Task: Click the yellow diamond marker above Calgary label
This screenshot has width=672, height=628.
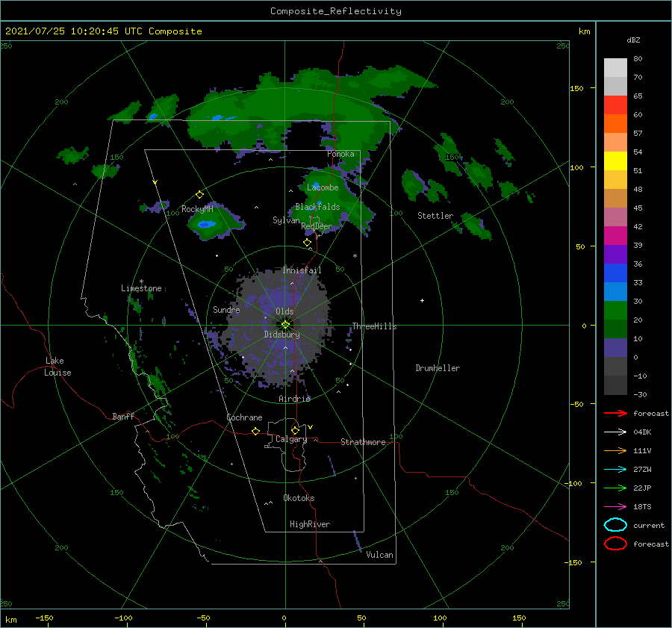Action: pos(295,430)
